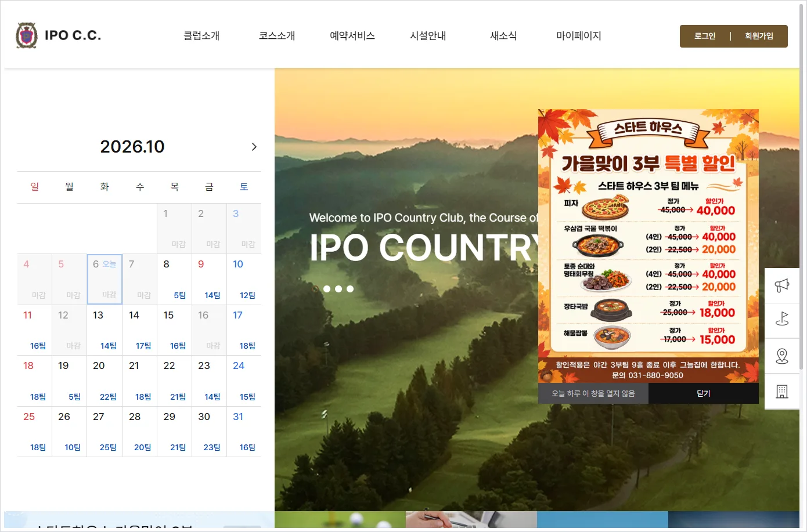This screenshot has height=532, width=807.
Task: Select October 27 with 25팀
Action: click(x=105, y=432)
